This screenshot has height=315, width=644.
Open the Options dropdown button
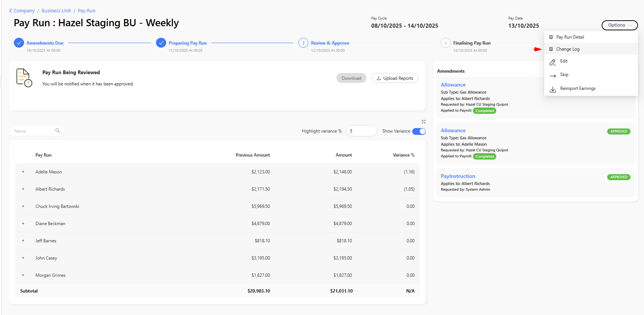620,25
